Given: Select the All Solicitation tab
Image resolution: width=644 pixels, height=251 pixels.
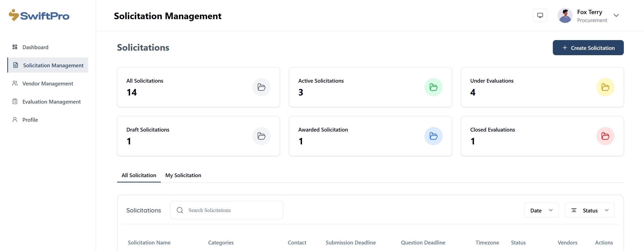Looking at the screenshot, I should pos(139,175).
